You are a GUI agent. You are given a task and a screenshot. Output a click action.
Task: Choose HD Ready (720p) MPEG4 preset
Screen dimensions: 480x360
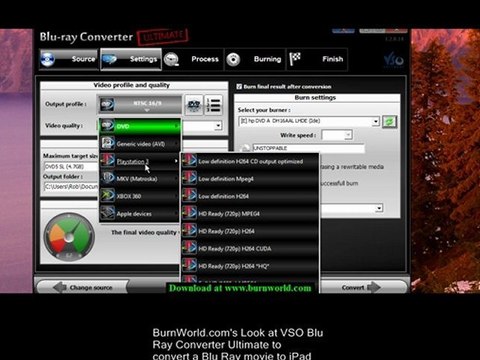click(x=250, y=214)
